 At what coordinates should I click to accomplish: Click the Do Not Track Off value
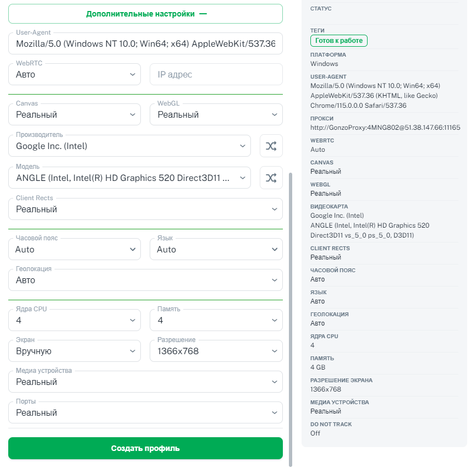click(x=315, y=433)
